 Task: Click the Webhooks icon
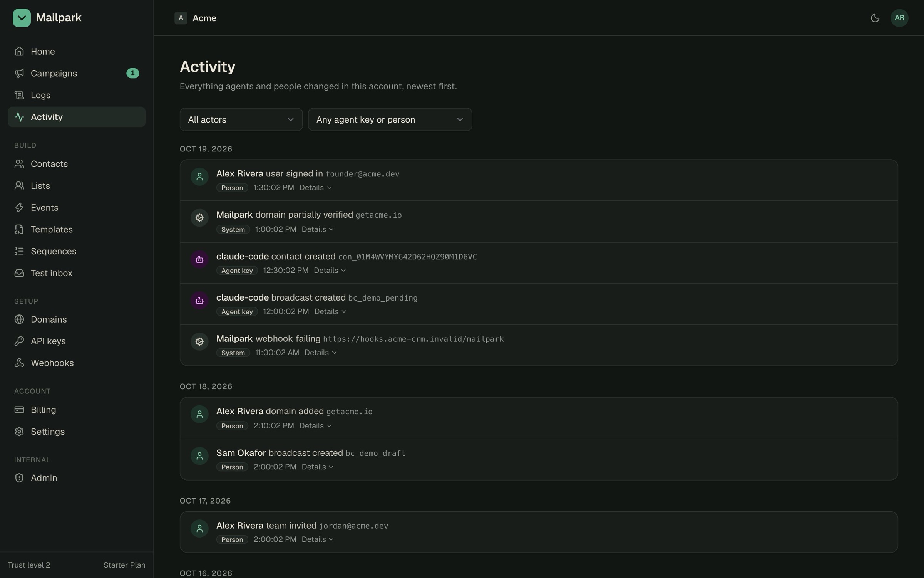coord(19,363)
